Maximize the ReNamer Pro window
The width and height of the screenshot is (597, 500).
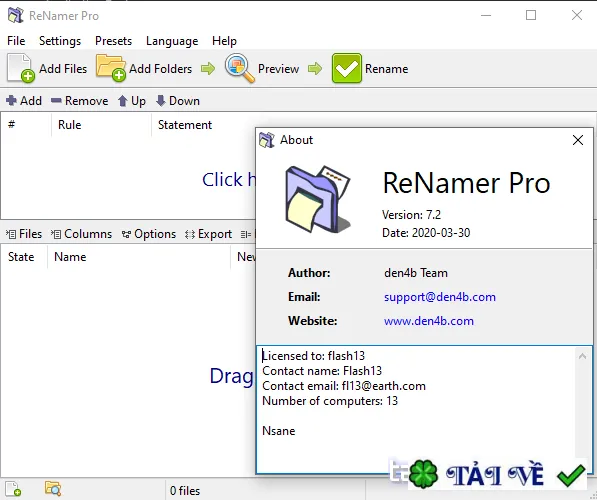[x=531, y=15]
